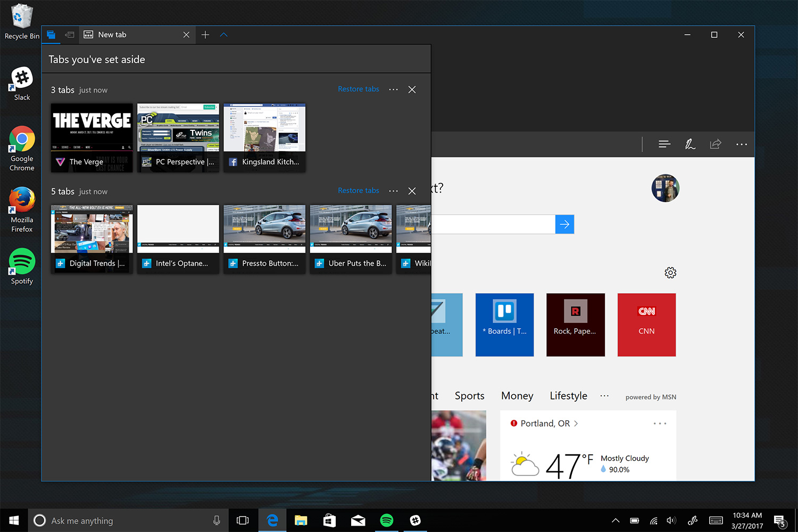Screen dimensions: 798x532
Task: Click Edge icon on taskbar
Action: (272, 520)
